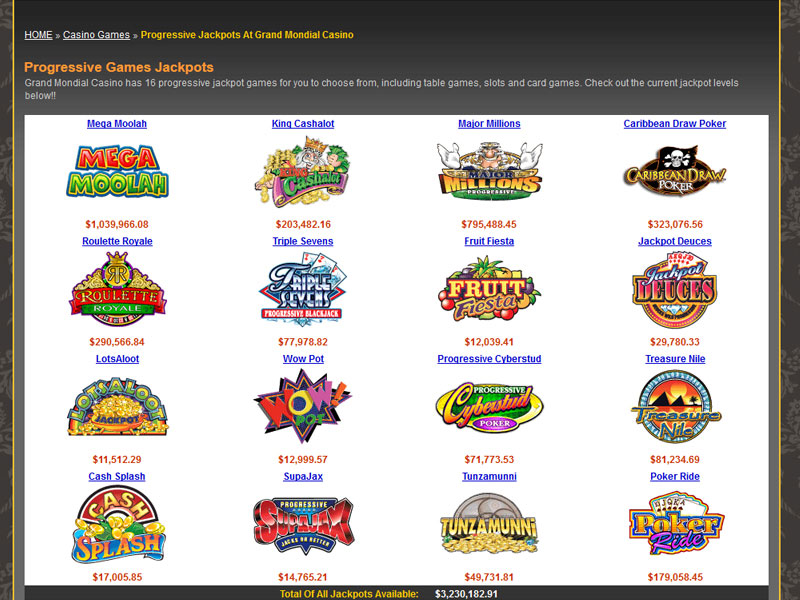Click the Tunzamunni game logo
Image resolution: width=800 pixels, height=600 pixels.
click(489, 524)
